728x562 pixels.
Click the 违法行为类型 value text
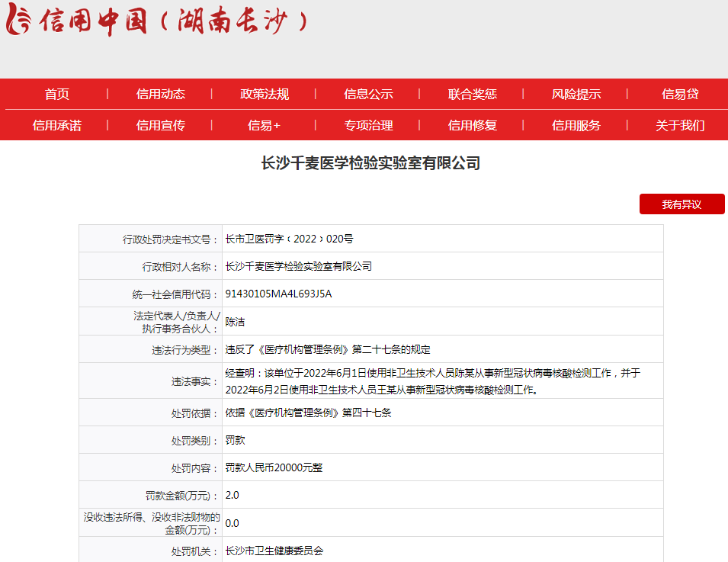click(x=328, y=349)
